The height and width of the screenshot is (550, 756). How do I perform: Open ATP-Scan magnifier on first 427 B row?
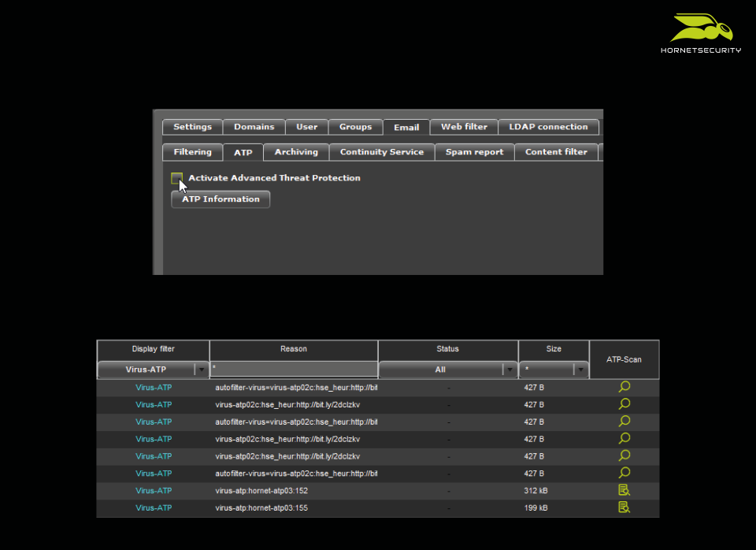[x=624, y=386]
